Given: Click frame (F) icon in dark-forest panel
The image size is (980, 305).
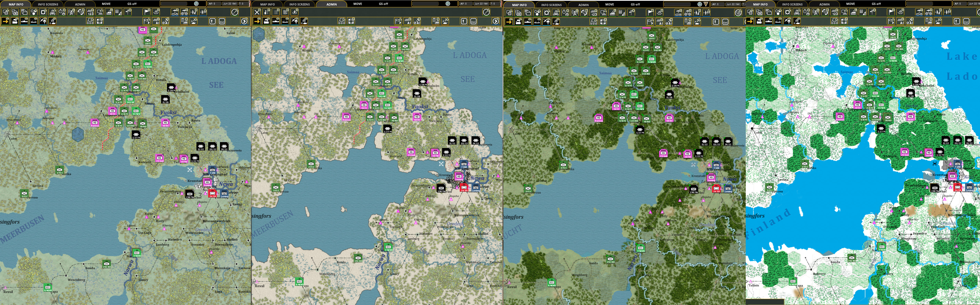Looking at the screenshot, I should 603,22.
